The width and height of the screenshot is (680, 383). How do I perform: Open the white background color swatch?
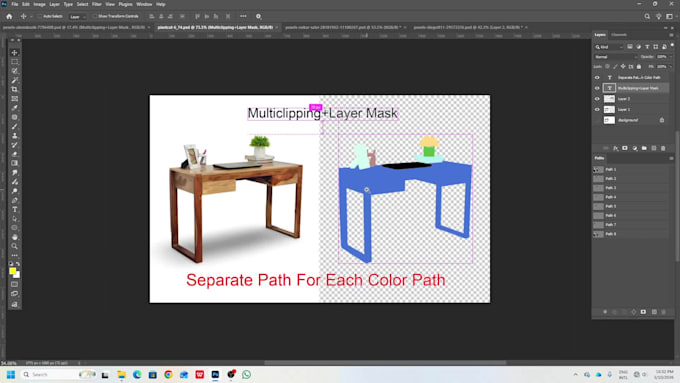coord(18,275)
